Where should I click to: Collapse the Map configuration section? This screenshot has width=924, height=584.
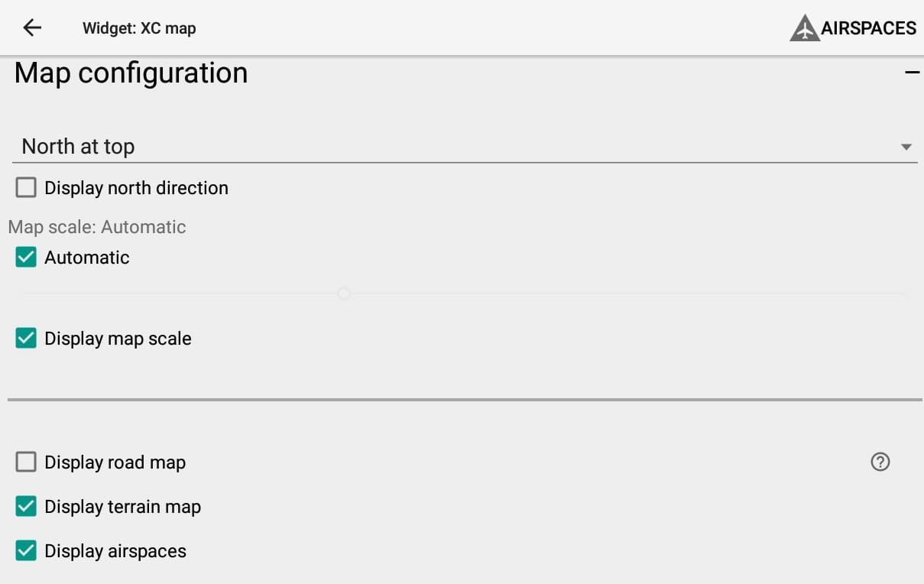click(912, 73)
